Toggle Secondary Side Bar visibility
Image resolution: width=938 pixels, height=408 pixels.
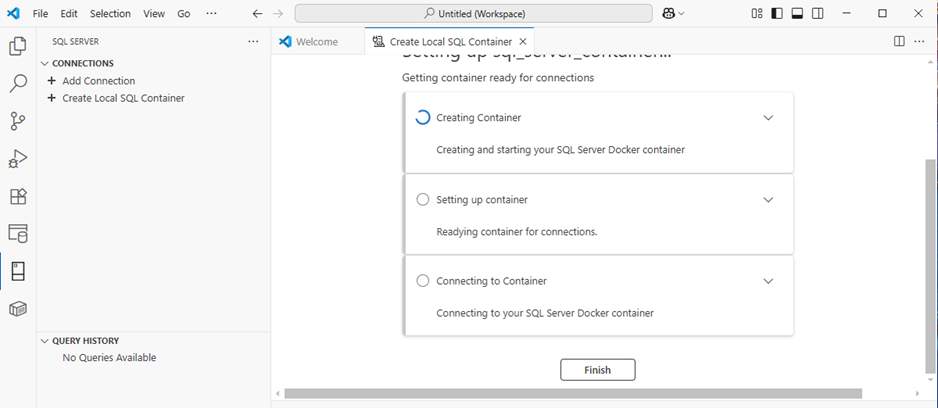(x=817, y=14)
